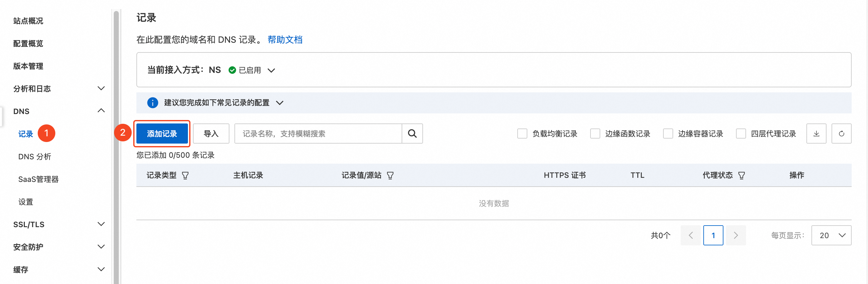
Task: Check the 边缘函数记录 filter
Action: (x=595, y=134)
